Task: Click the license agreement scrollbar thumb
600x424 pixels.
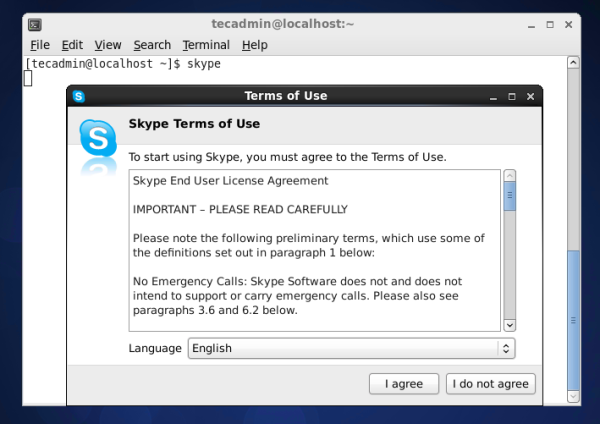Action: [510, 196]
